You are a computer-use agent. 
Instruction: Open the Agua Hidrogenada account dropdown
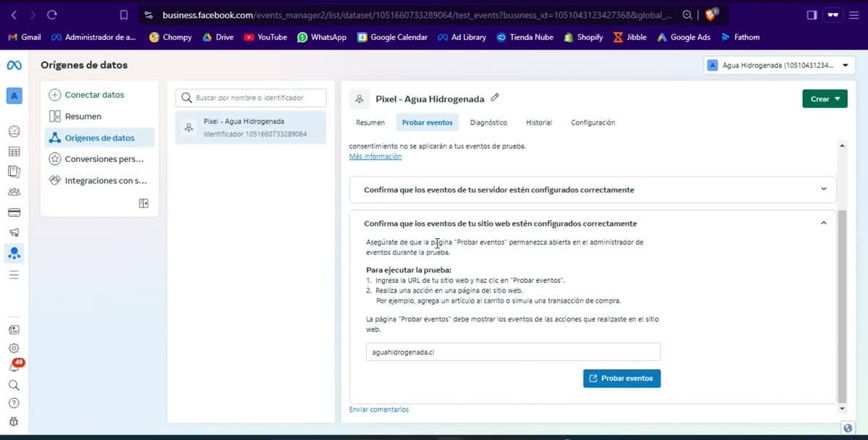click(x=778, y=65)
